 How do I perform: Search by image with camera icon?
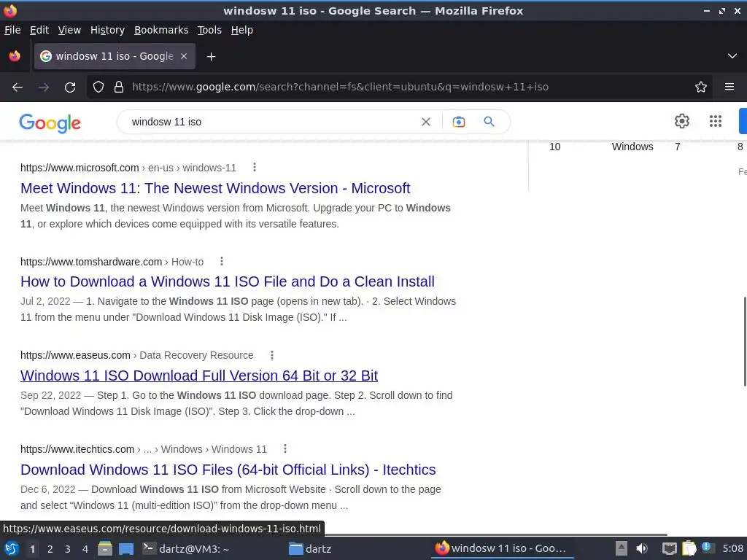[459, 122]
